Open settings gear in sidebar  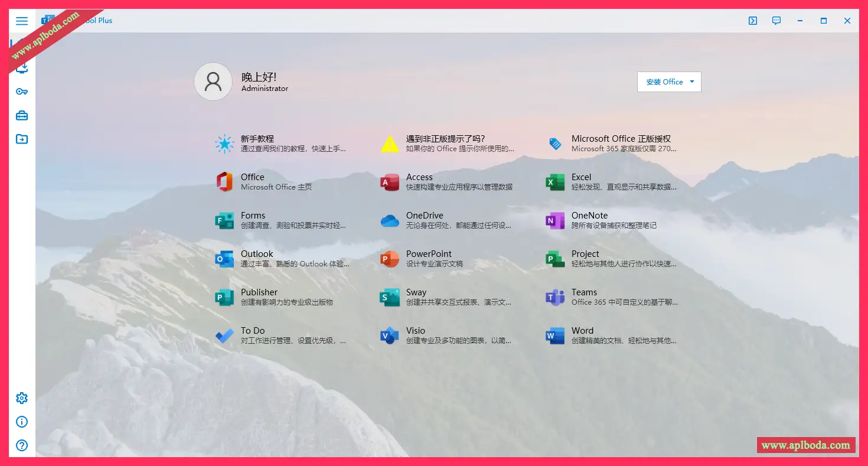22,398
